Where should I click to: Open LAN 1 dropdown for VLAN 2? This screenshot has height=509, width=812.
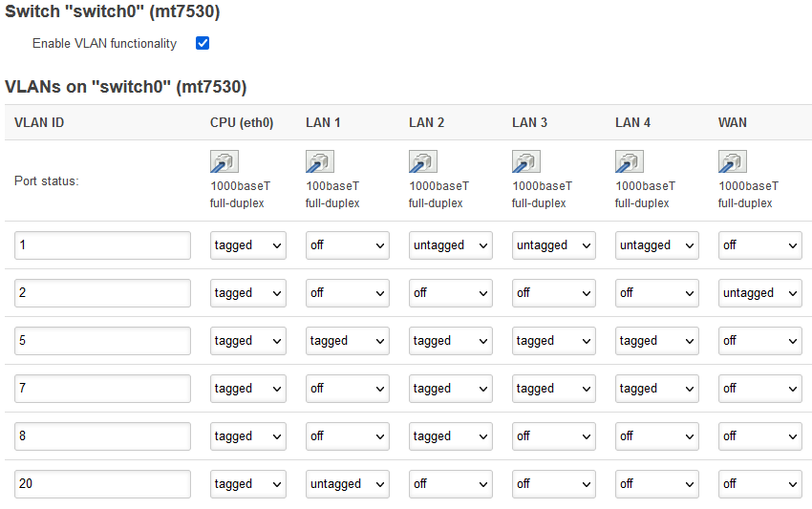348,293
